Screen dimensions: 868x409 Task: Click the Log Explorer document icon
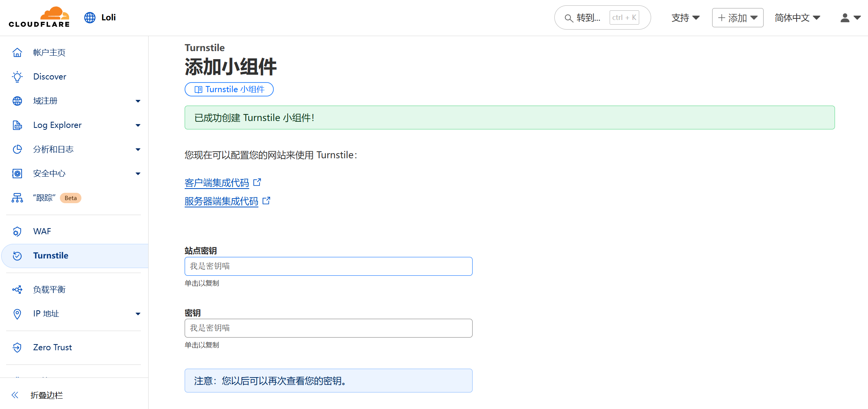pos(17,125)
